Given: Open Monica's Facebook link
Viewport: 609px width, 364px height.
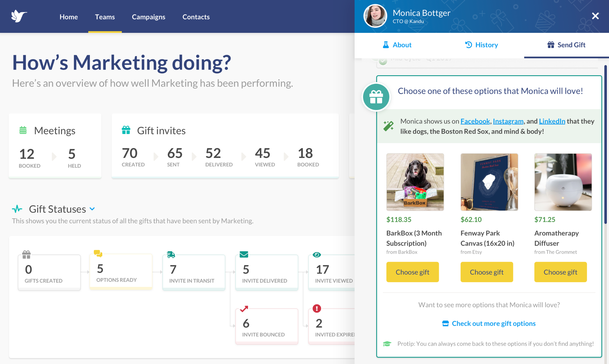Looking at the screenshot, I should click(x=475, y=121).
